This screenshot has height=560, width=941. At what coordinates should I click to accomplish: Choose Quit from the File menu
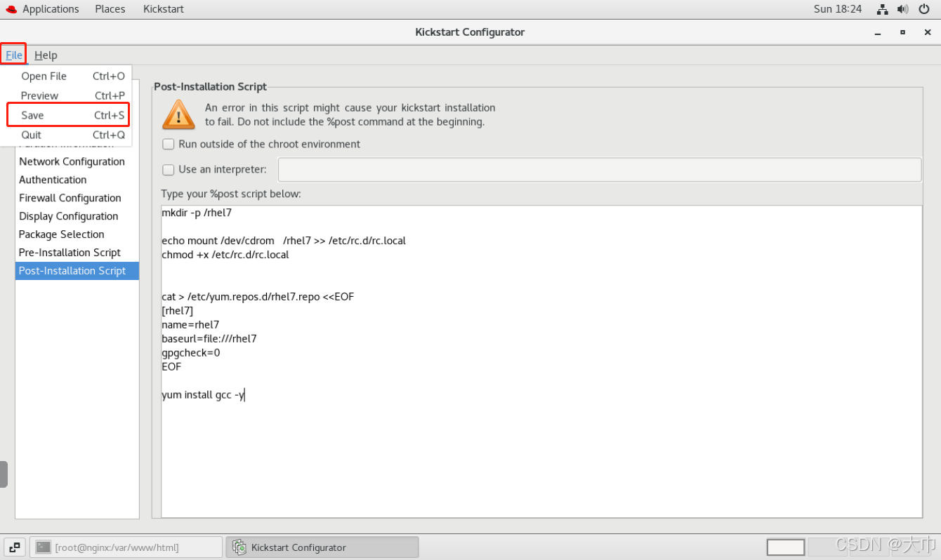coord(66,135)
